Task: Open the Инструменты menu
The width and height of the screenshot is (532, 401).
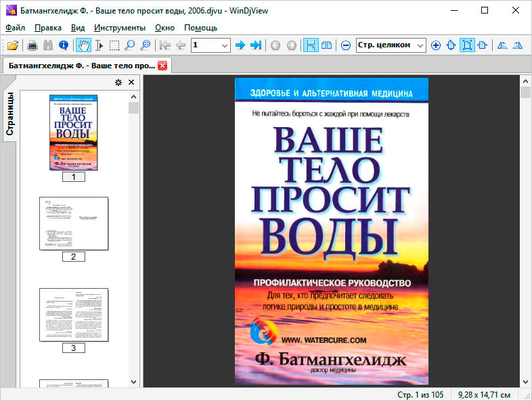Action: click(x=120, y=28)
